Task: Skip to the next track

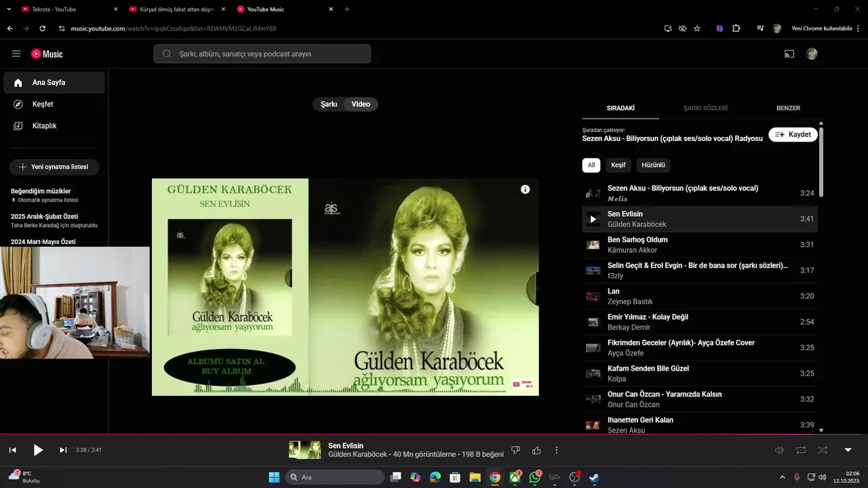Action: 63,450
